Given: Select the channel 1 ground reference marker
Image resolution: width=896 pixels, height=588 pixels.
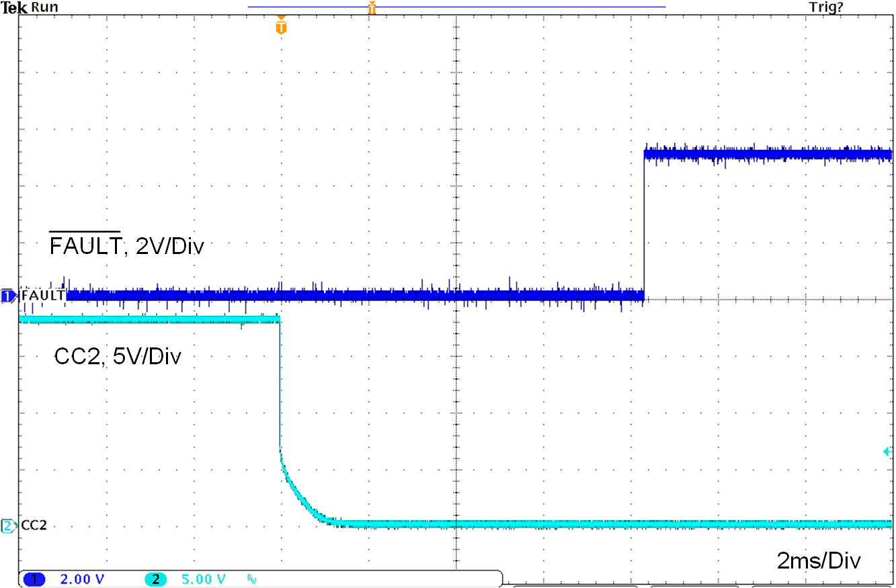Looking at the screenshot, I should (x=7, y=296).
